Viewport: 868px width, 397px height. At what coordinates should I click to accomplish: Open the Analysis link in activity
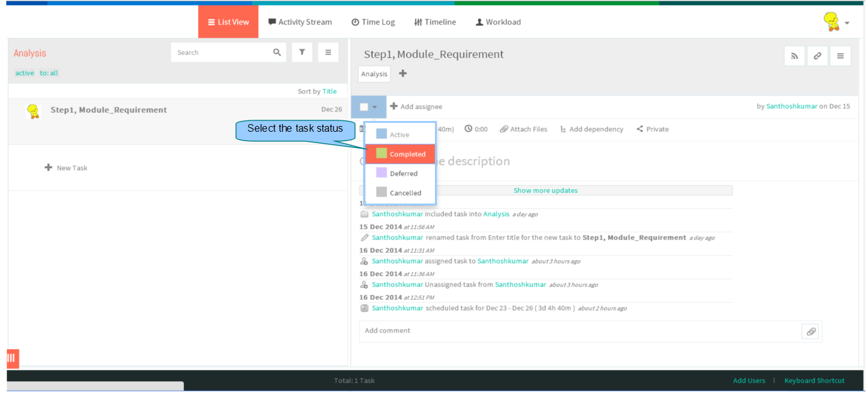(x=496, y=214)
